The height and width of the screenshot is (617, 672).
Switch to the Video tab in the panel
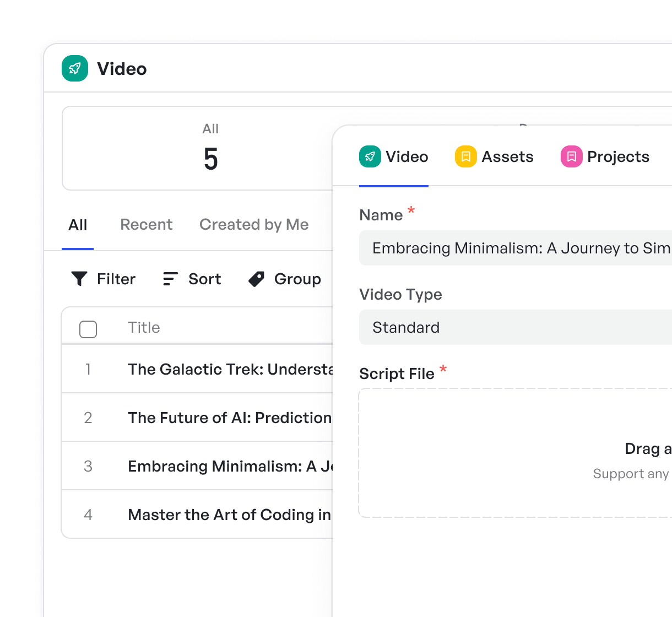tap(394, 157)
